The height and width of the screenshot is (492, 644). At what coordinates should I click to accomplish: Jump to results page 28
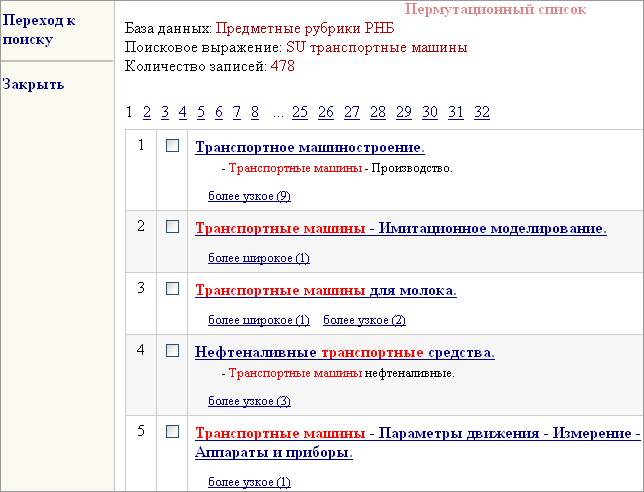tap(378, 112)
